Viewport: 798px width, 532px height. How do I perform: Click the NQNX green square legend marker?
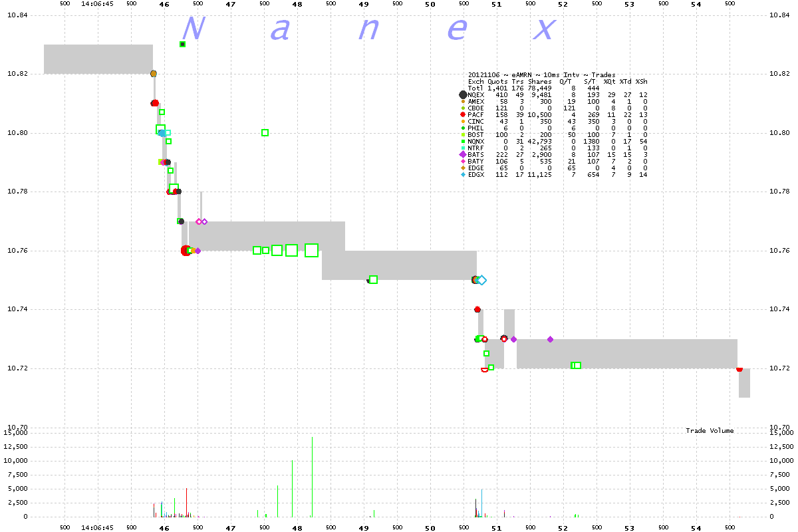point(463,141)
